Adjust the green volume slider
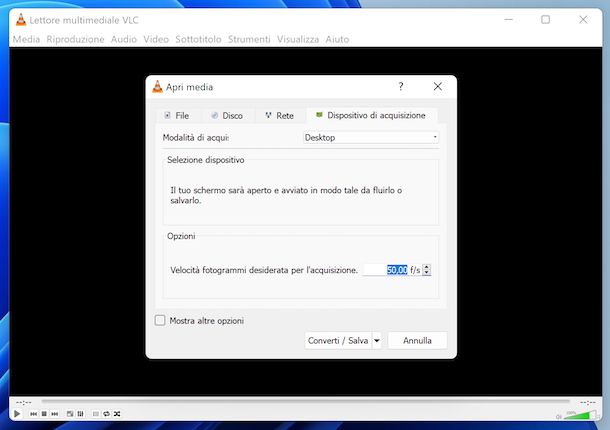Viewport: 610px width, 430px height. pos(580,415)
